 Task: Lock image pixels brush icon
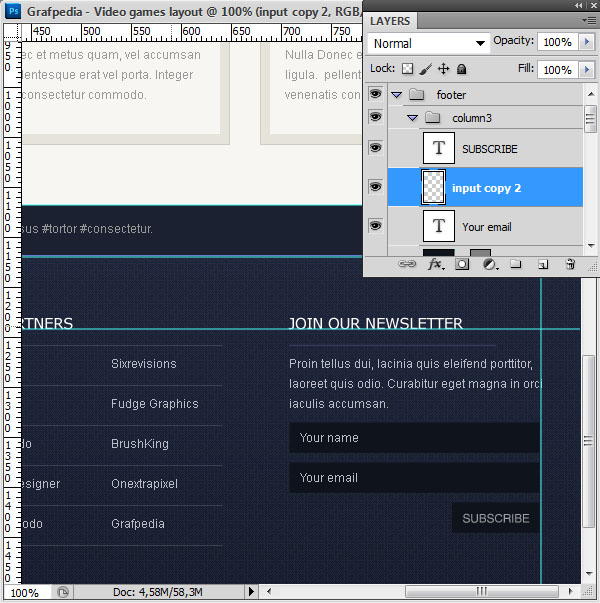pos(425,69)
